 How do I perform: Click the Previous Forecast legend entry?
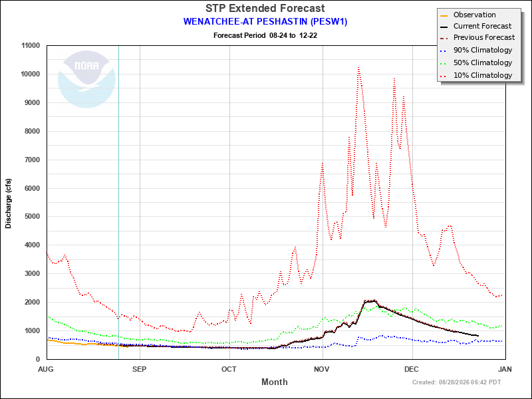click(477, 37)
